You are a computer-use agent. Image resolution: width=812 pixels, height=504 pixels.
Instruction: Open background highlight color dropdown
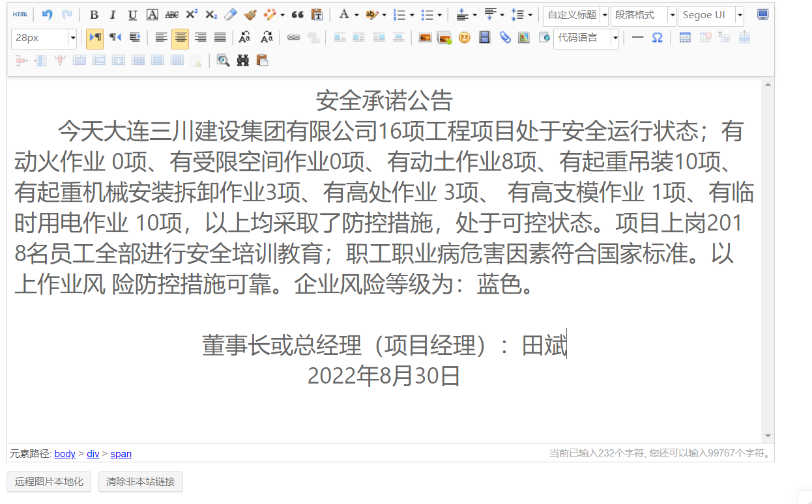click(x=384, y=14)
